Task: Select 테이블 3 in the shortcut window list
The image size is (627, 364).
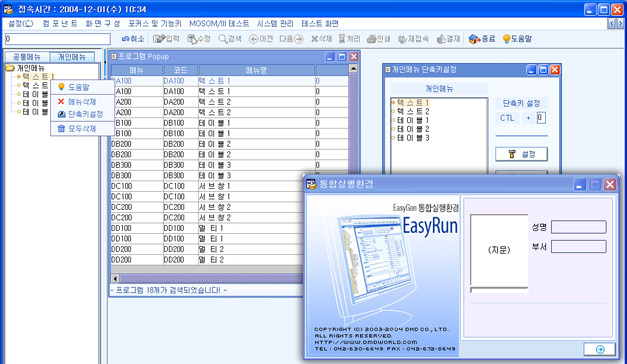Action: coord(413,138)
